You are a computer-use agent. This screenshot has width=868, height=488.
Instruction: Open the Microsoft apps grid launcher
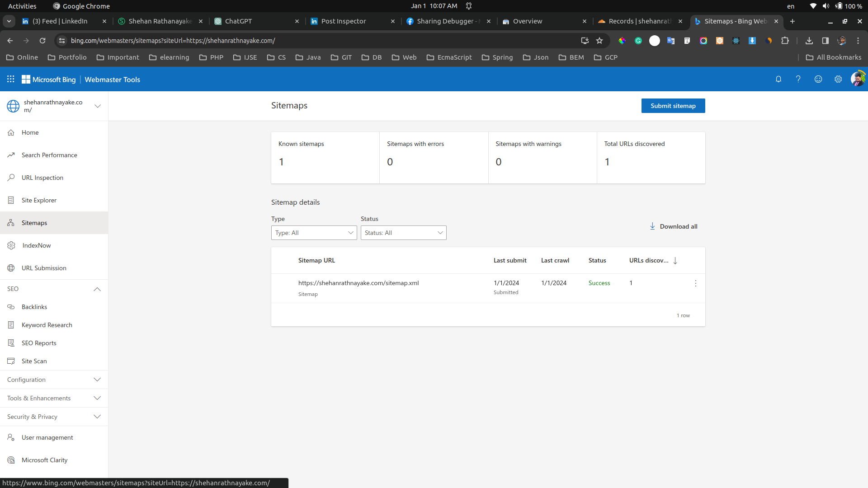(11, 79)
